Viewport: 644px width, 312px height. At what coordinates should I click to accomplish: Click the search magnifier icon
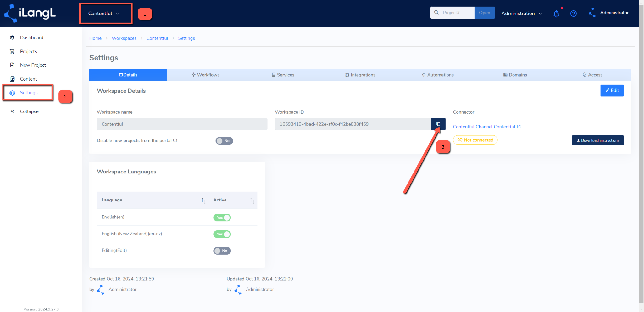pyautogui.click(x=436, y=13)
